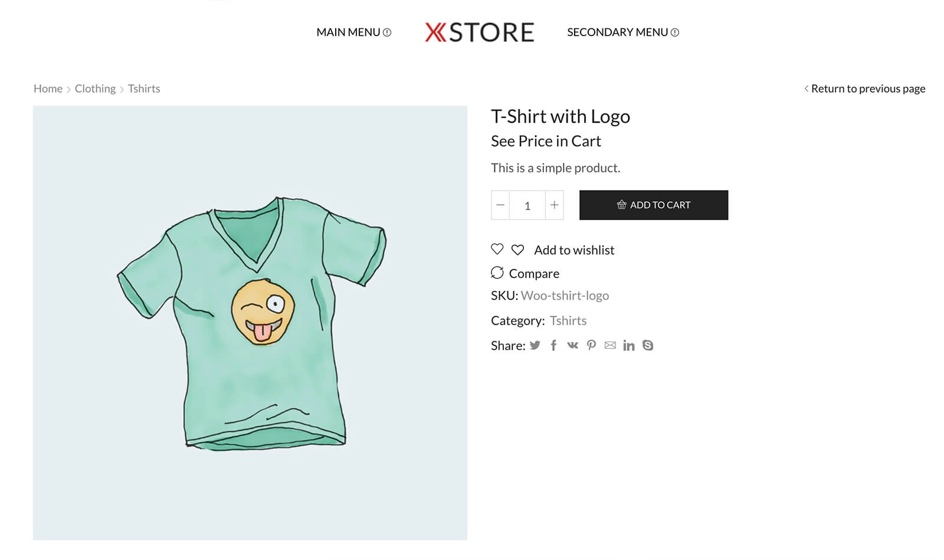944x560 pixels.
Task: Share product on Pinterest
Action: (591, 345)
